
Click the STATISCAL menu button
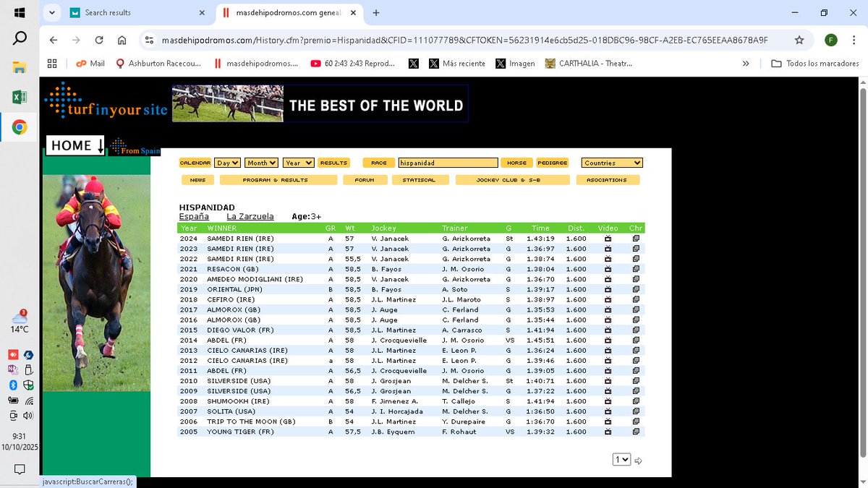coord(419,179)
